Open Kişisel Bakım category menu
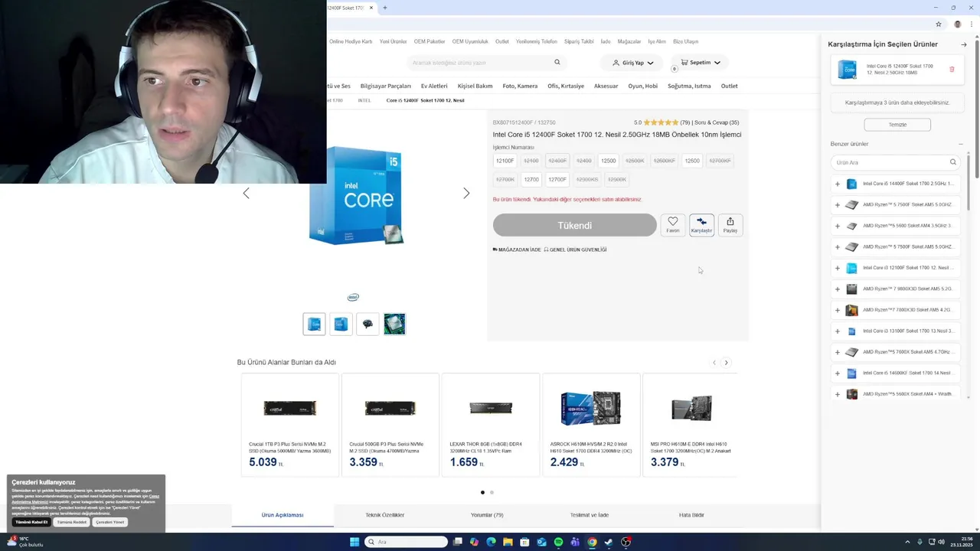 click(475, 86)
